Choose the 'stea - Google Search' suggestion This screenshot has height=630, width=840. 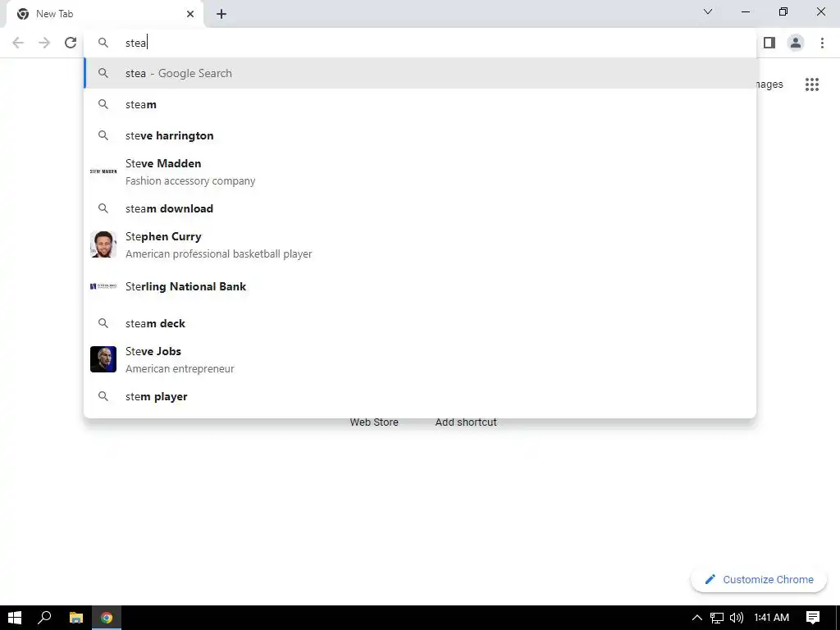(x=420, y=73)
